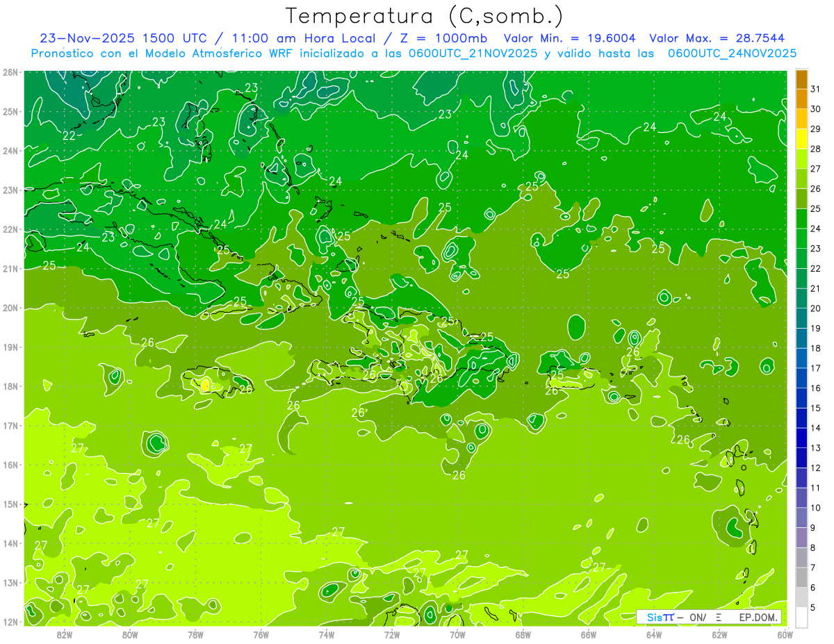Screen dimensions: 834x644
Task: Click the '17' label on the color legend
Action: tap(816, 368)
